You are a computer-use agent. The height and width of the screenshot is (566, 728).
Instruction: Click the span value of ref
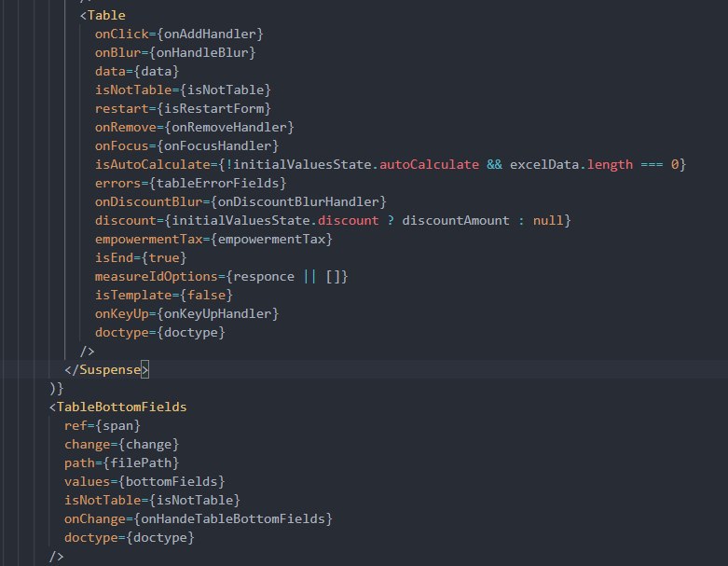pos(118,425)
